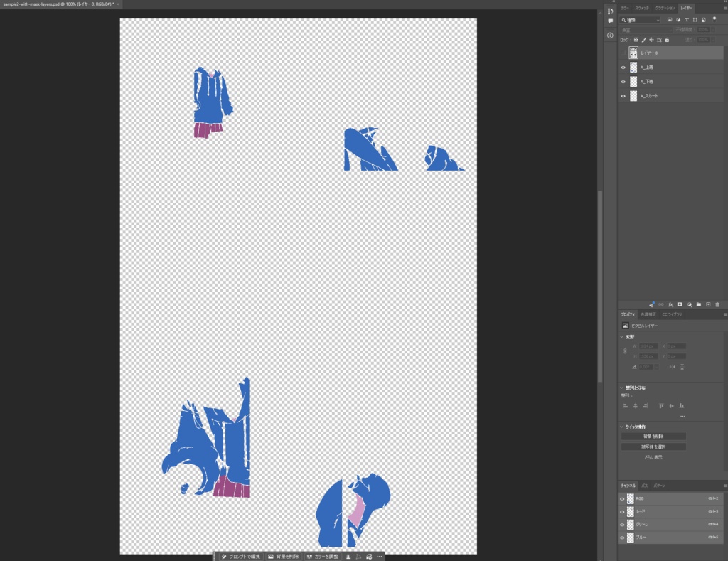The width and height of the screenshot is (728, 561).
Task: Click プロンプトで編集 in the task bar
Action: pos(240,556)
